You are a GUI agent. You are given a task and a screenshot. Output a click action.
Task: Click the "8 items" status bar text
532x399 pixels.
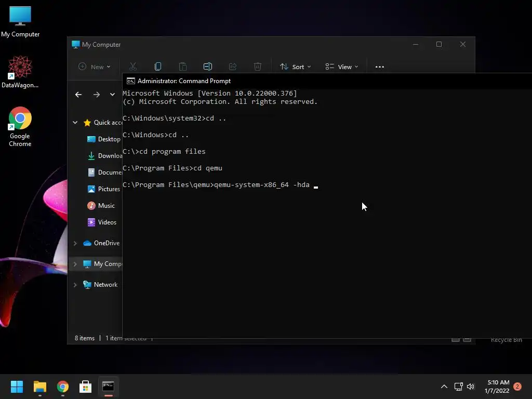click(x=85, y=338)
